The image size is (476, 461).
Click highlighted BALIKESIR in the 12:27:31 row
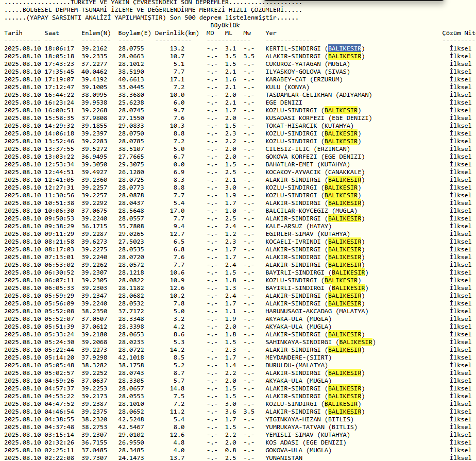click(x=341, y=187)
